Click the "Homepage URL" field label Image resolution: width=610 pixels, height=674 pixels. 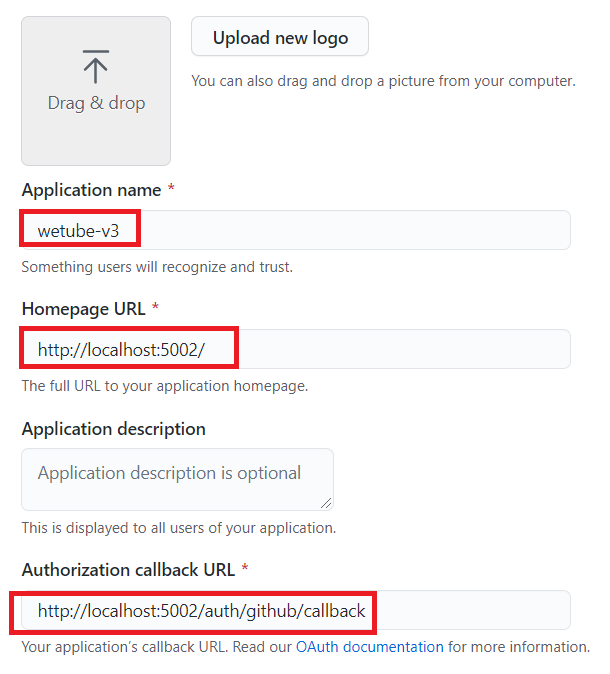84,309
